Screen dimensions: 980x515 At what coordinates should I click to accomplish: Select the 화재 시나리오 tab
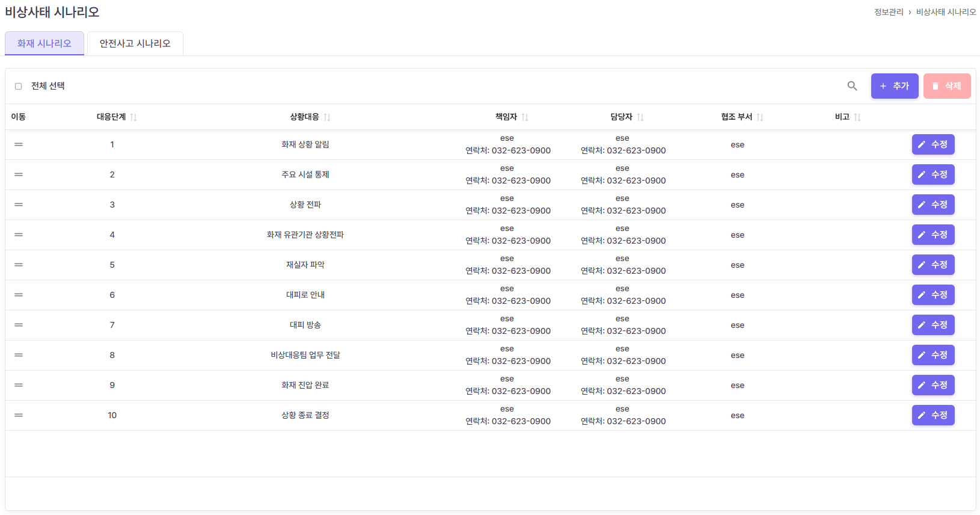44,43
